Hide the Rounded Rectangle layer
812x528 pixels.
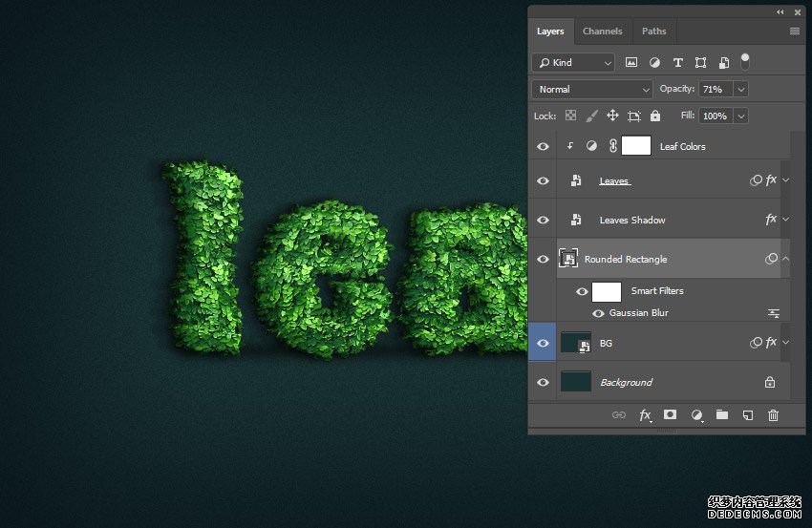[543, 259]
